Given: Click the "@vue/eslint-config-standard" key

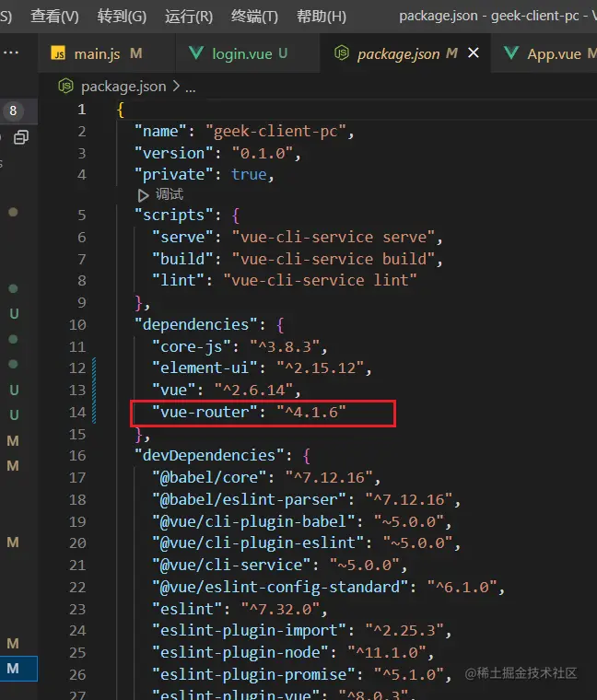Looking at the screenshot, I should coord(280,587).
